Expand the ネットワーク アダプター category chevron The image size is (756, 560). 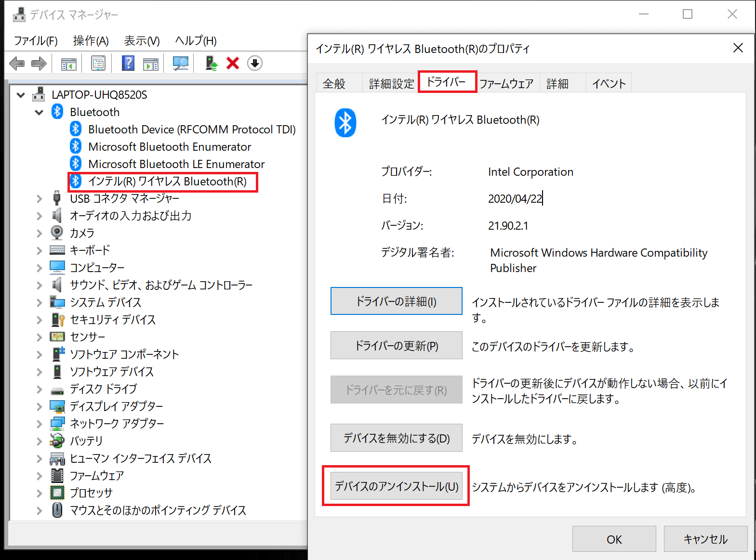(39, 424)
